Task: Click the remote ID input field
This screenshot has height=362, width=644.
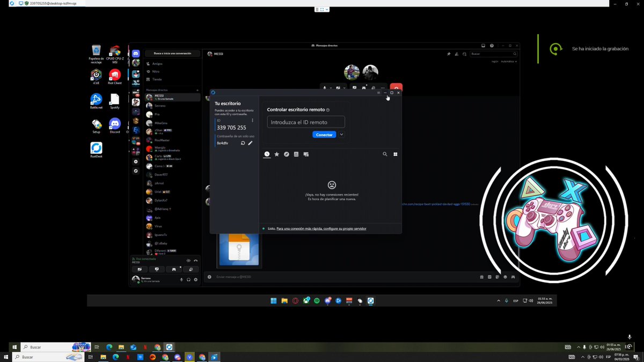Action: pos(306,122)
